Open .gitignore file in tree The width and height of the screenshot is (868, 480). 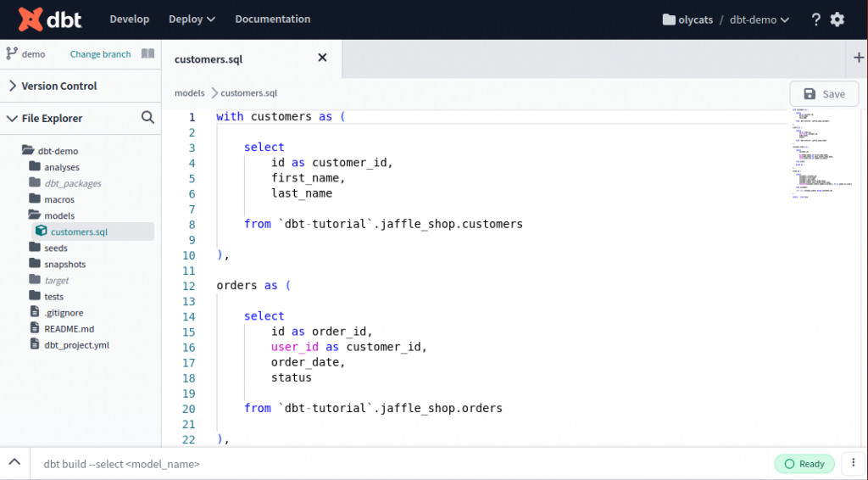(x=64, y=313)
